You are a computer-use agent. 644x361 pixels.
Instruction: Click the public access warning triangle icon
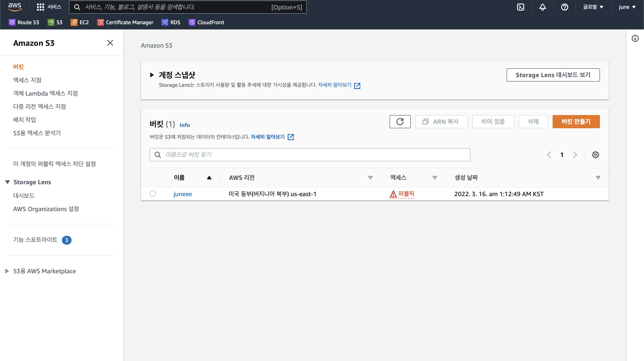click(393, 194)
